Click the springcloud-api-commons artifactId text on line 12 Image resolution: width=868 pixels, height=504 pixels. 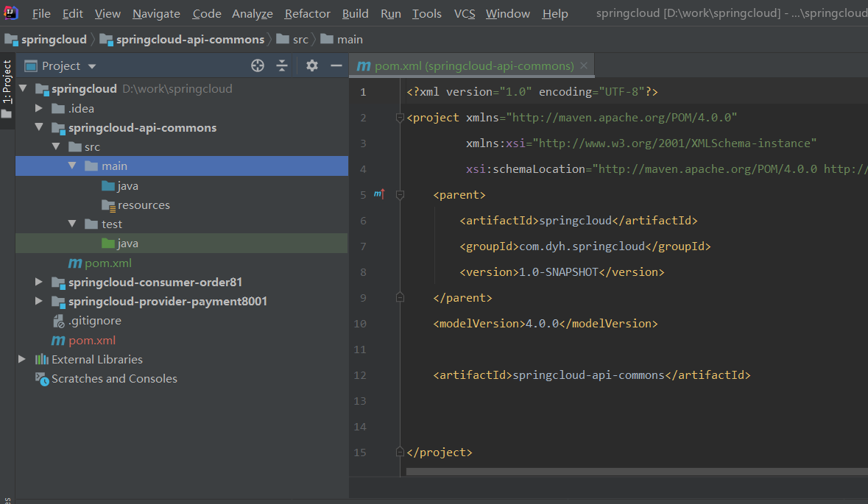click(x=588, y=375)
